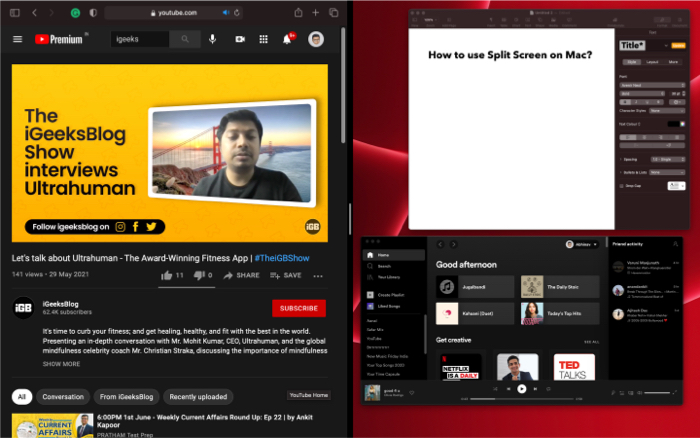The height and width of the screenshot is (438, 700).
Task: Switch to Layout tab in Pages
Action: 652,62
